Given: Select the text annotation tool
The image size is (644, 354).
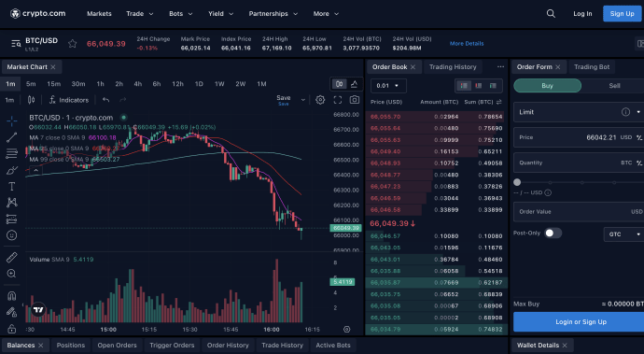Looking at the screenshot, I should point(12,187).
